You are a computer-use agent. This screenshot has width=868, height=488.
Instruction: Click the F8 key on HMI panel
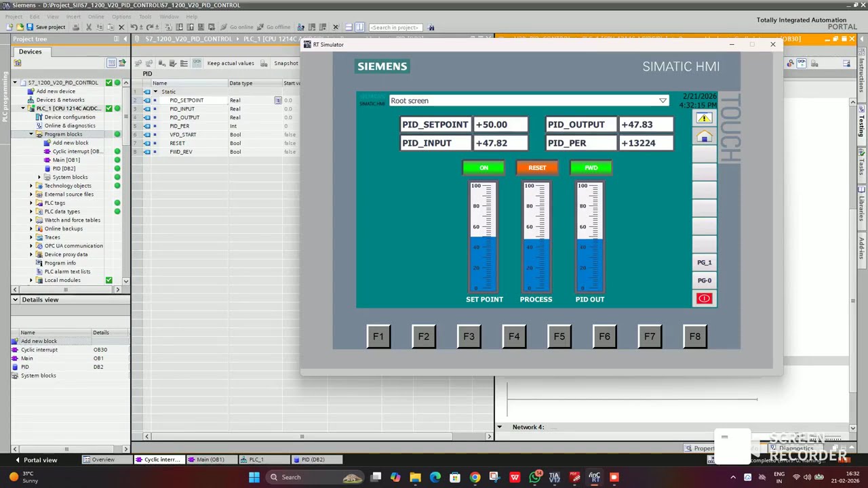tap(695, 336)
